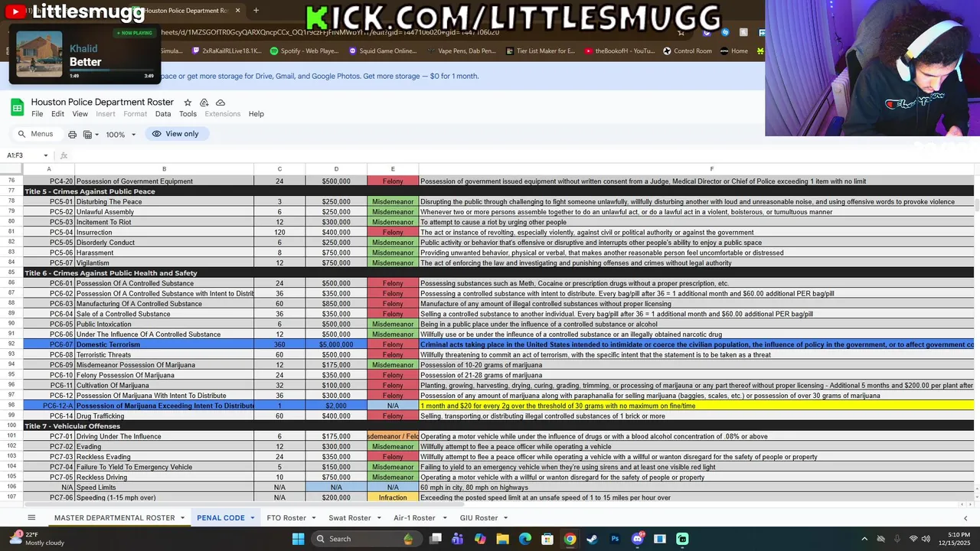Select column F header
Screen dimensions: 980x551
(711, 169)
